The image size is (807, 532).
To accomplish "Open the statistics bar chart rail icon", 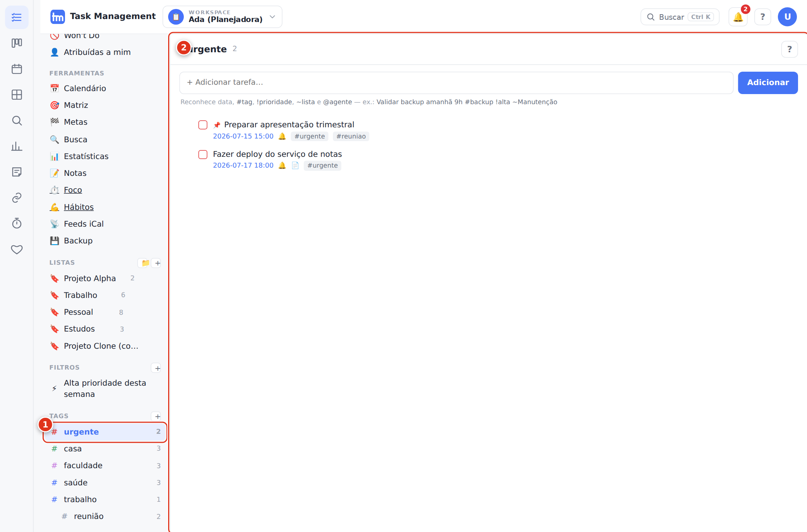I will [17, 146].
